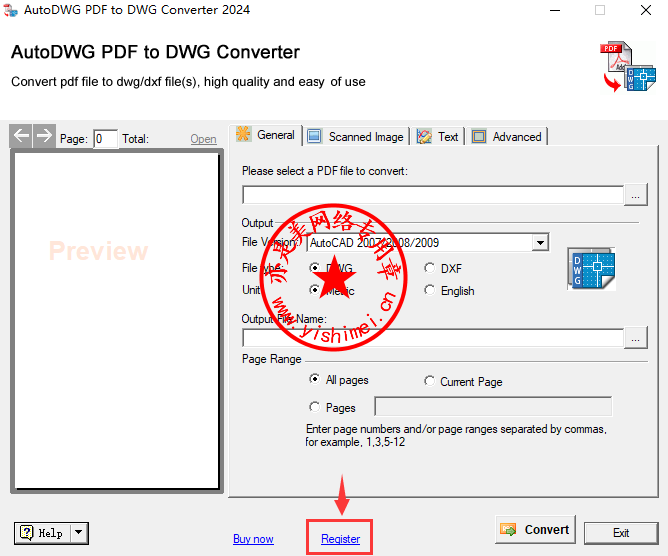
Task: Browse for the output file name
Action: [x=636, y=338]
